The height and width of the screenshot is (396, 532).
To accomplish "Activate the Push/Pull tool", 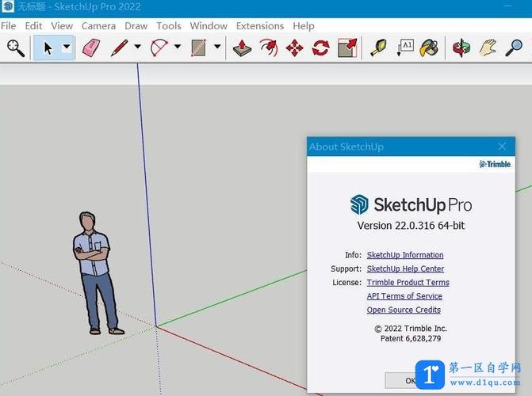I will point(243,48).
